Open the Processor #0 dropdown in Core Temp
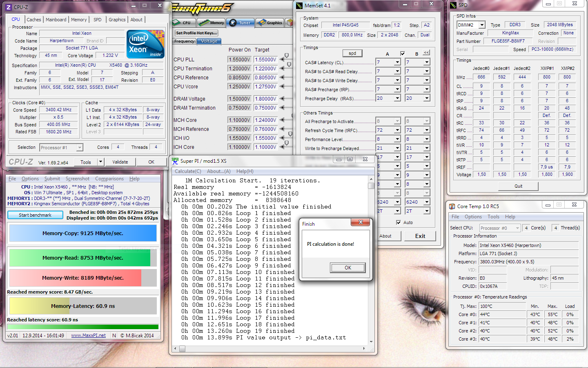Viewport: 588px width, 368px height. pyautogui.click(x=500, y=228)
